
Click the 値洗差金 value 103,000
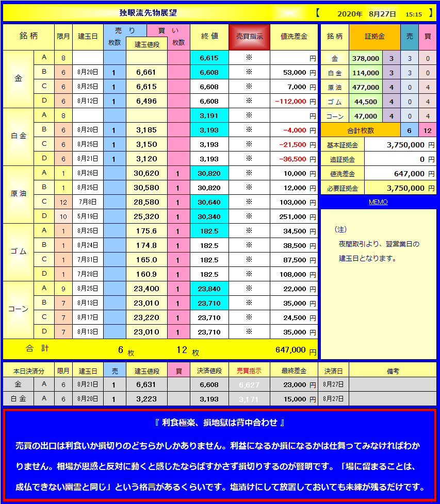tap(292, 203)
